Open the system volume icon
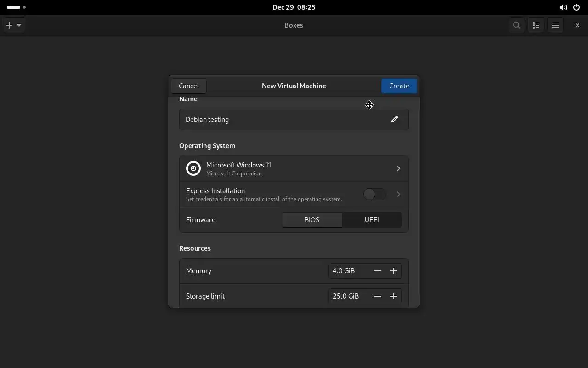Image resolution: width=588 pixels, height=368 pixels. click(x=563, y=7)
